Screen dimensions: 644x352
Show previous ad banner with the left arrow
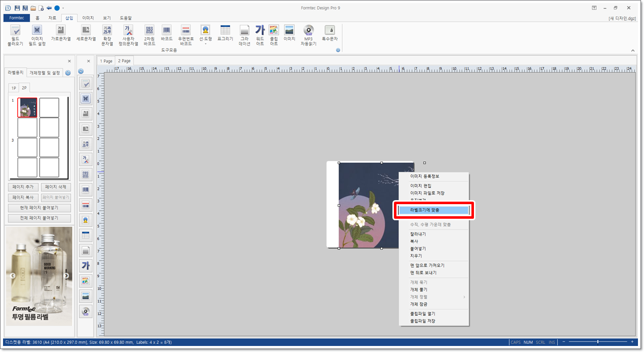pos(13,276)
